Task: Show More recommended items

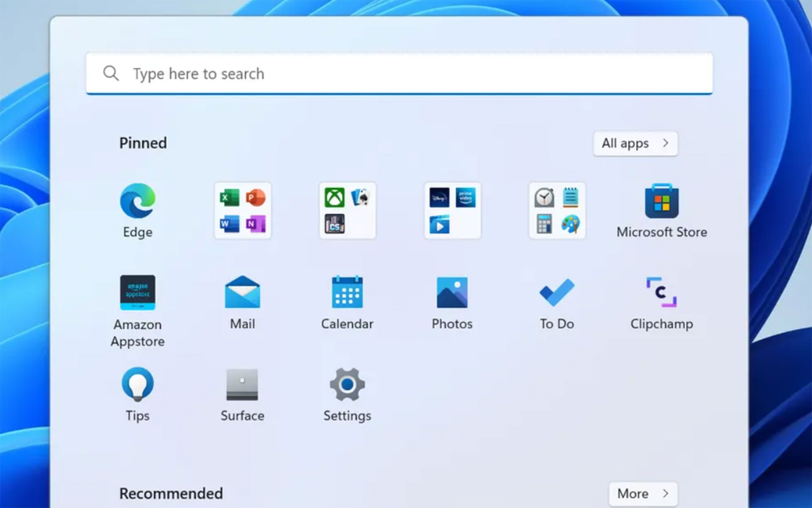Action: (x=643, y=494)
